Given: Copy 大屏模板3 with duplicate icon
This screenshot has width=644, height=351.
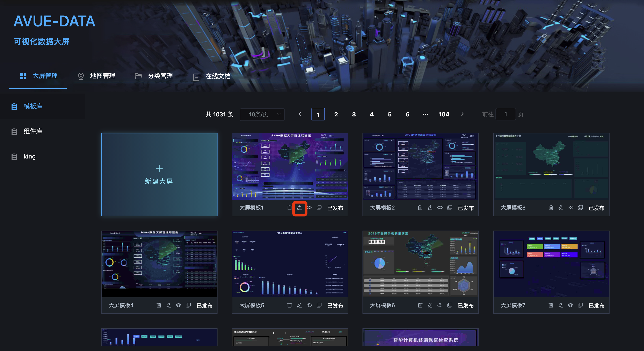Looking at the screenshot, I should pyautogui.click(x=580, y=208).
